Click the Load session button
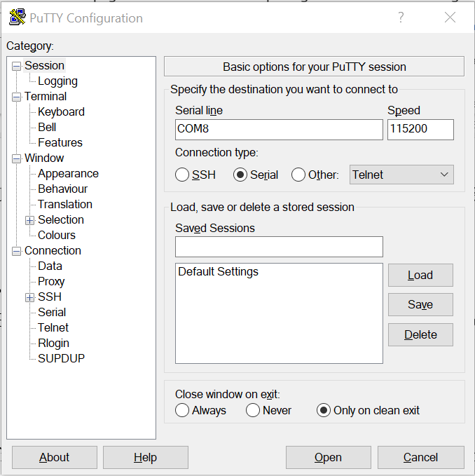Viewport: 475px width, 476px height. [x=420, y=275]
